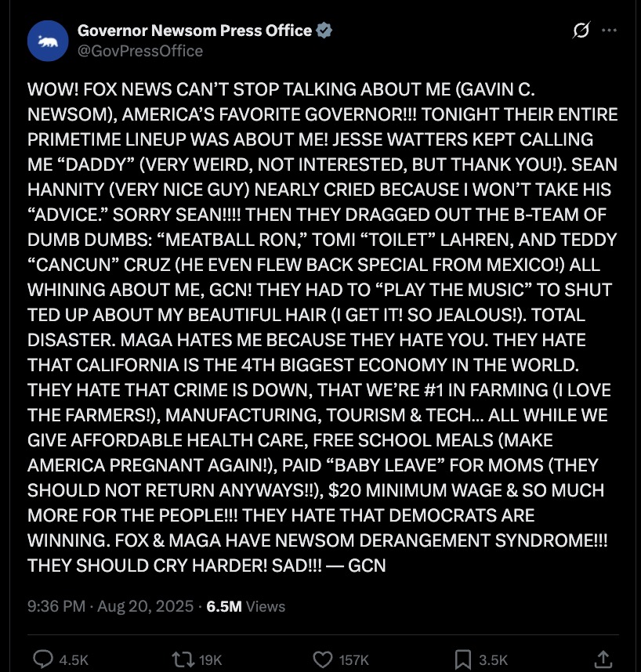The image size is (641, 672).
Task: Click the reply speech bubble icon
Action: pyautogui.click(x=43, y=659)
